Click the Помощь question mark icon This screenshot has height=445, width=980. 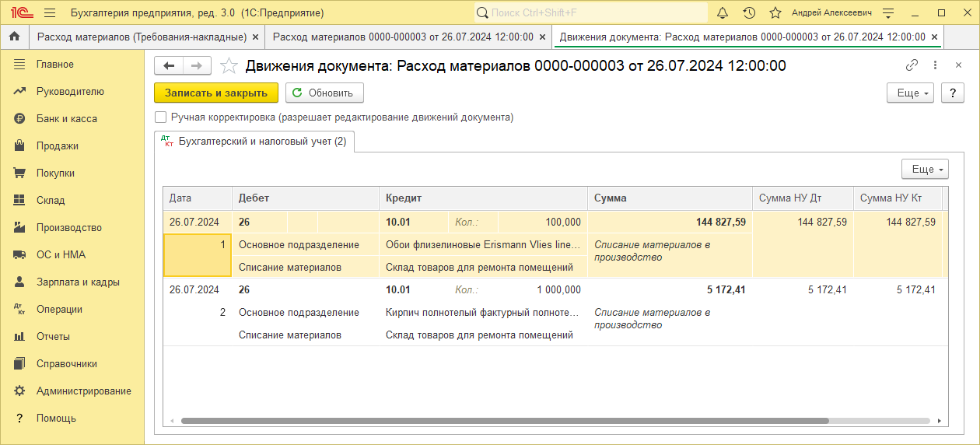[x=20, y=418]
